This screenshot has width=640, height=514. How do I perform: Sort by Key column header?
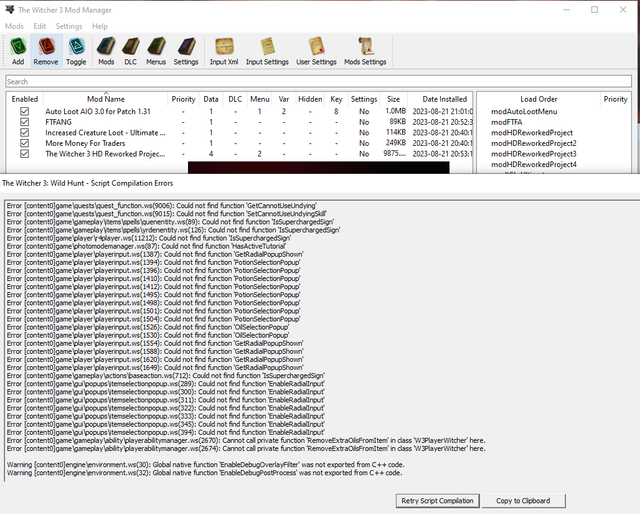click(x=336, y=99)
